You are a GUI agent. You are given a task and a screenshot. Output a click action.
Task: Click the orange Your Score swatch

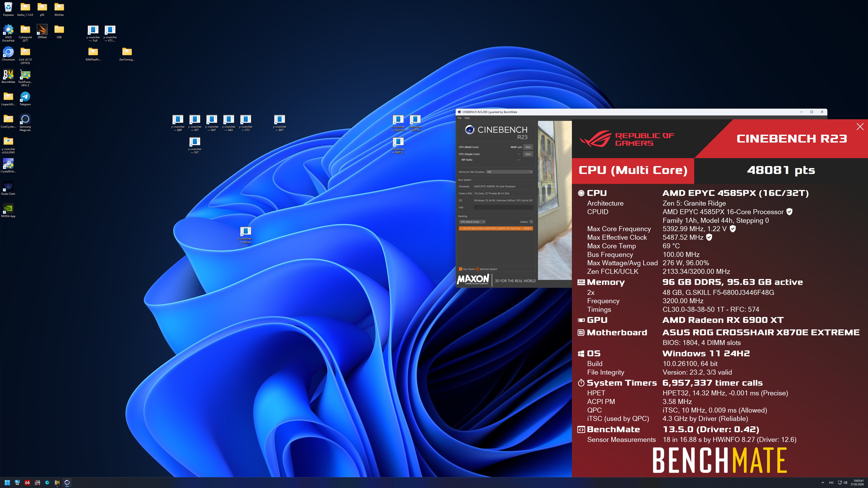click(x=460, y=269)
